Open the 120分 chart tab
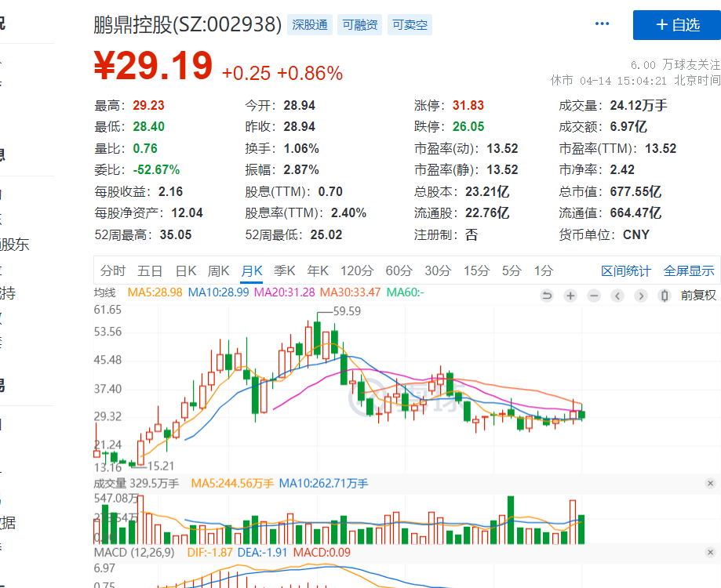The width and height of the screenshot is (721, 588). click(357, 270)
